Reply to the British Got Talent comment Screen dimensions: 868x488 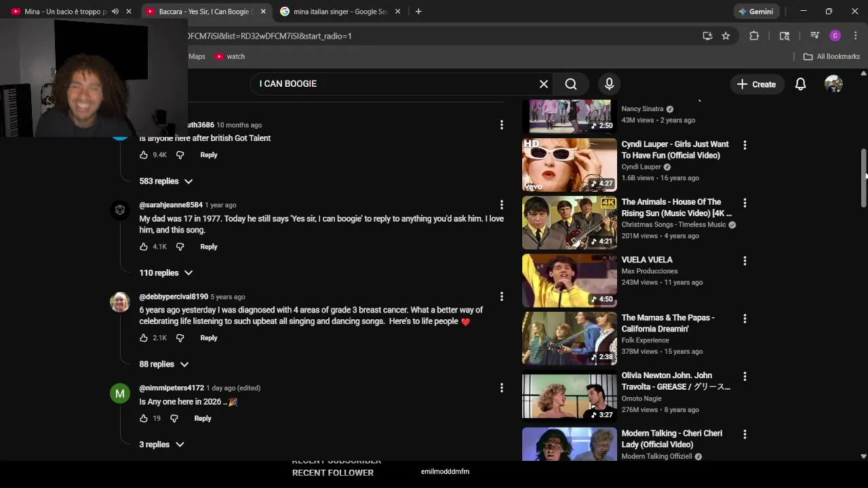pyautogui.click(x=209, y=155)
